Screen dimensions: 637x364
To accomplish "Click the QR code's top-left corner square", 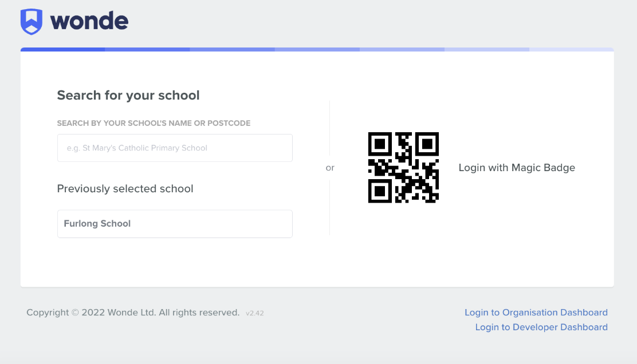I will (x=380, y=144).
